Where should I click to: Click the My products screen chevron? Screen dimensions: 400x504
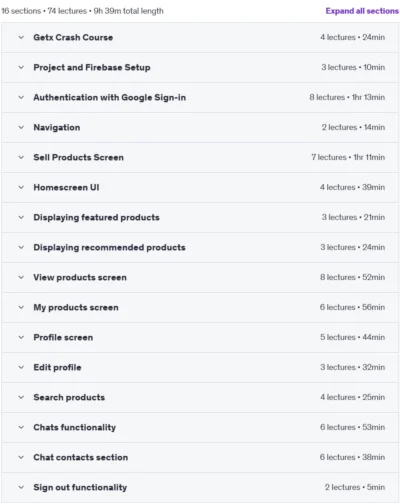click(21, 307)
